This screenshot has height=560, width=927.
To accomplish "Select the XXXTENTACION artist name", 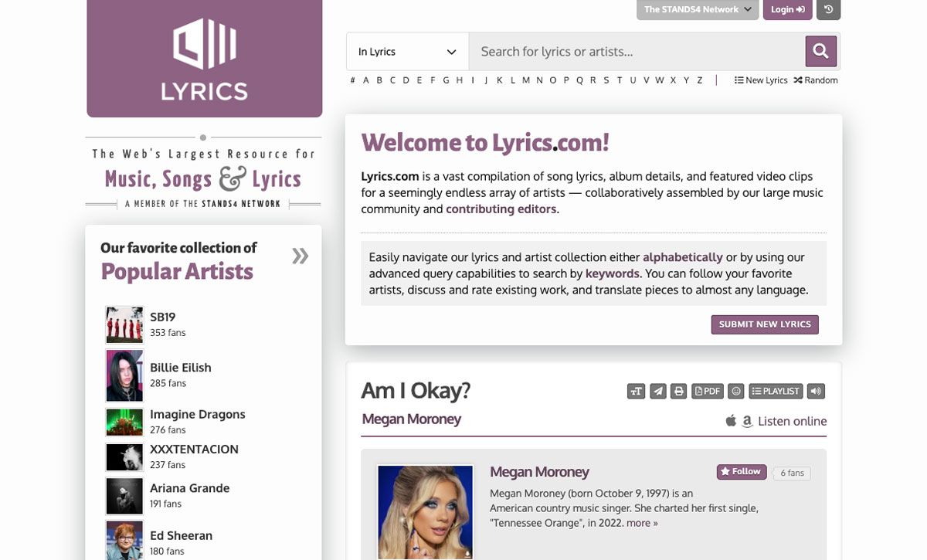I will click(x=194, y=449).
